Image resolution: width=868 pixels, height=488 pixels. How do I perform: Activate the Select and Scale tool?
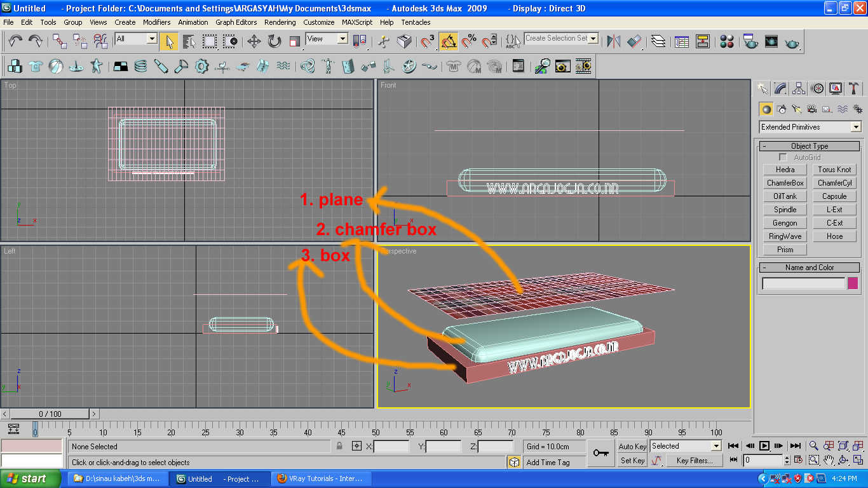click(x=295, y=41)
